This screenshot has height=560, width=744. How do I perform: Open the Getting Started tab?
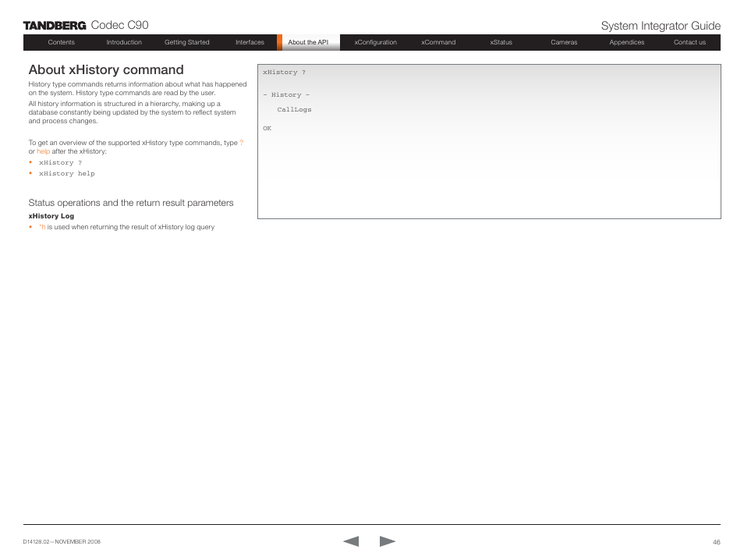tap(187, 43)
